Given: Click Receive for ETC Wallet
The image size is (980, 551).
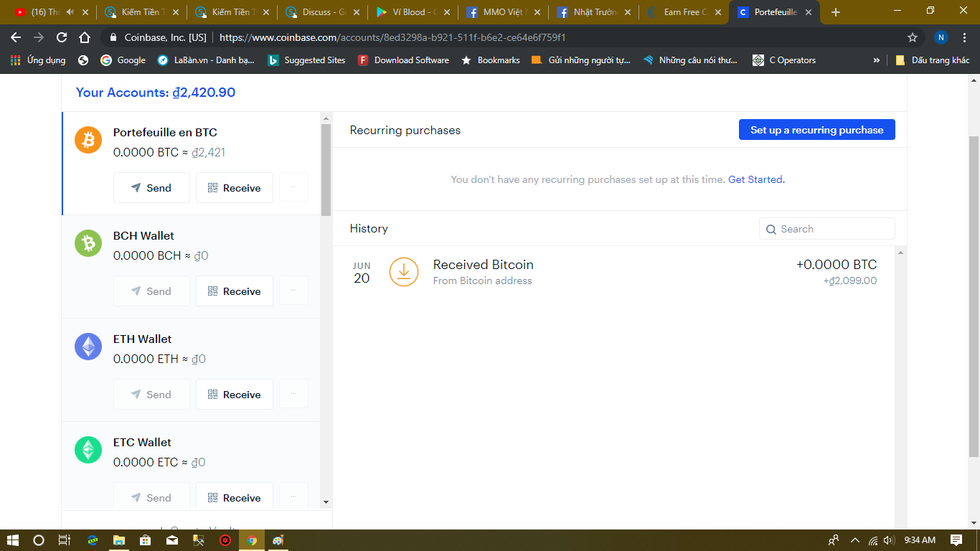Looking at the screenshot, I should click(235, 497).
